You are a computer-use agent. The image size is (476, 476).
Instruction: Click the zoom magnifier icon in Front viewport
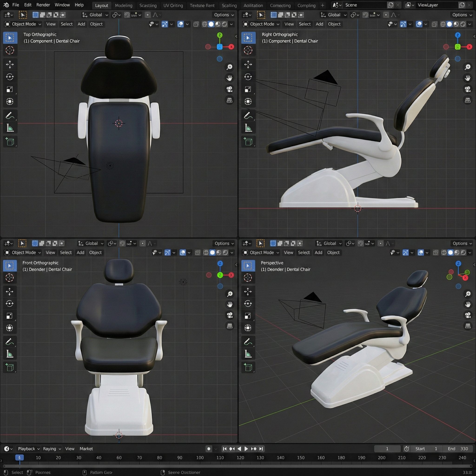230,294
